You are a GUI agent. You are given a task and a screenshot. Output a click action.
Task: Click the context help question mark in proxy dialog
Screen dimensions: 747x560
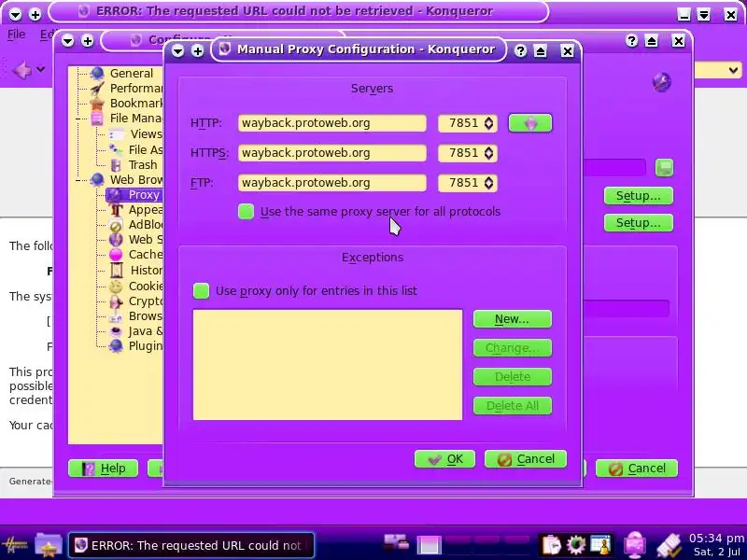tap(520, 50)
